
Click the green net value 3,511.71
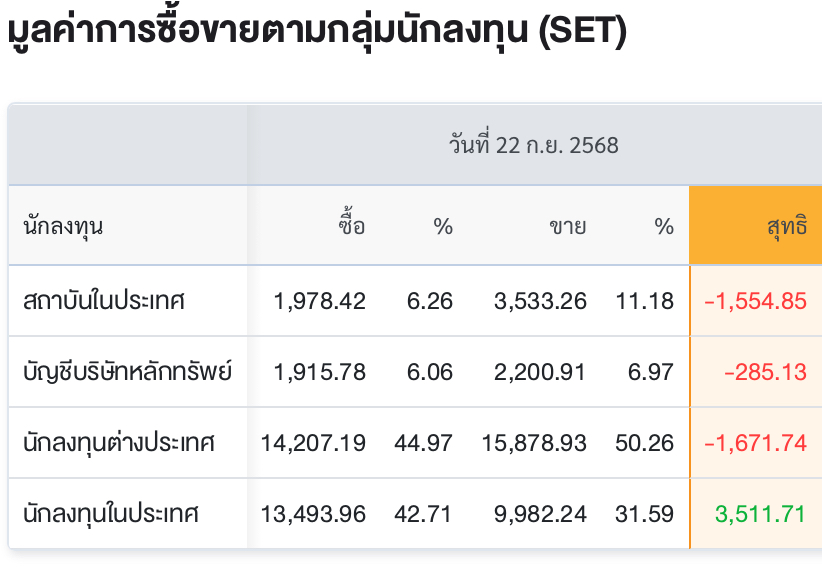pyautogui.click(x=760, y=514)
